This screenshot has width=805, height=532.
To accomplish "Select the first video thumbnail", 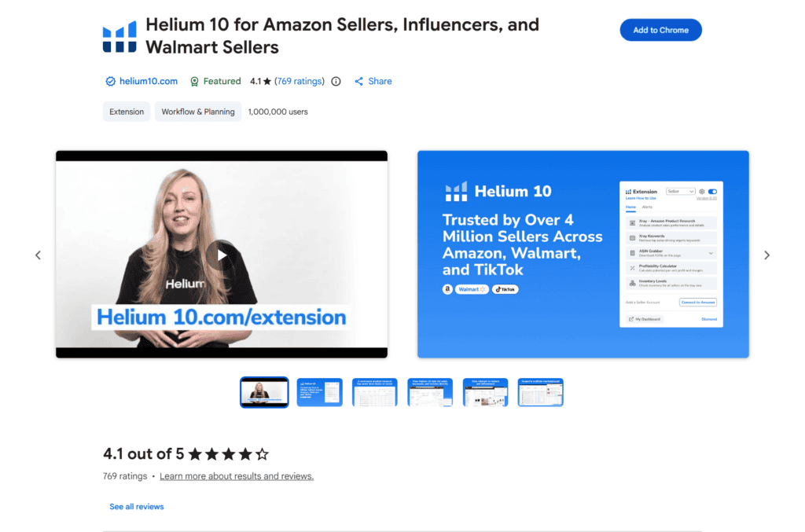I will 264,392.
